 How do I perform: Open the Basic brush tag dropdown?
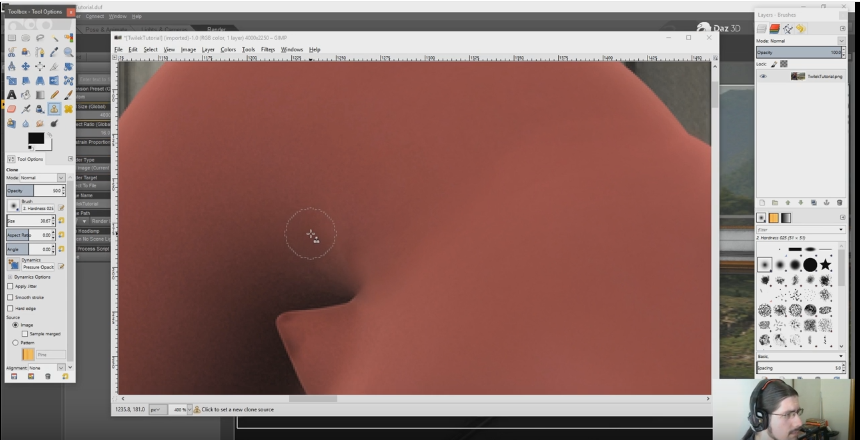801,357
